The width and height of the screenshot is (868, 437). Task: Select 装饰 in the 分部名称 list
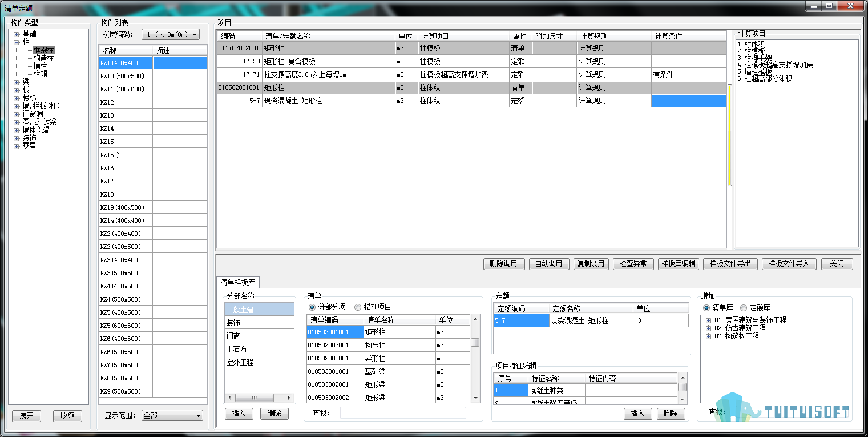click(260, 323)
